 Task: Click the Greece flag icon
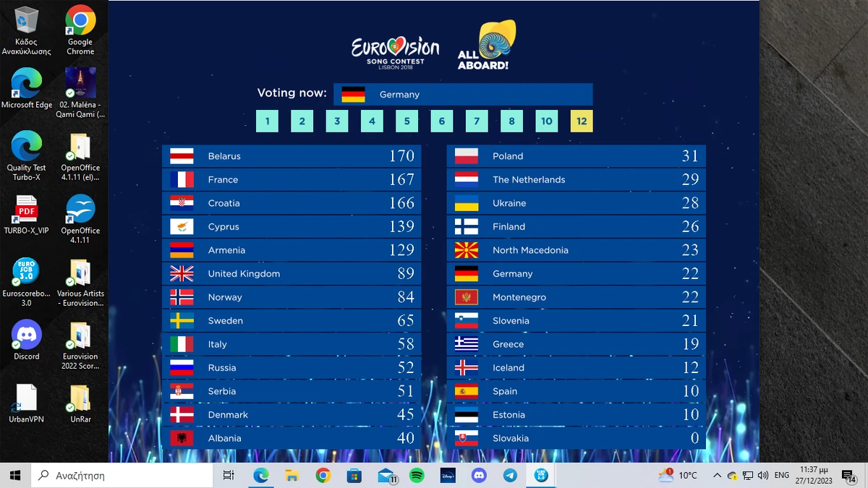tap(466, 344)
